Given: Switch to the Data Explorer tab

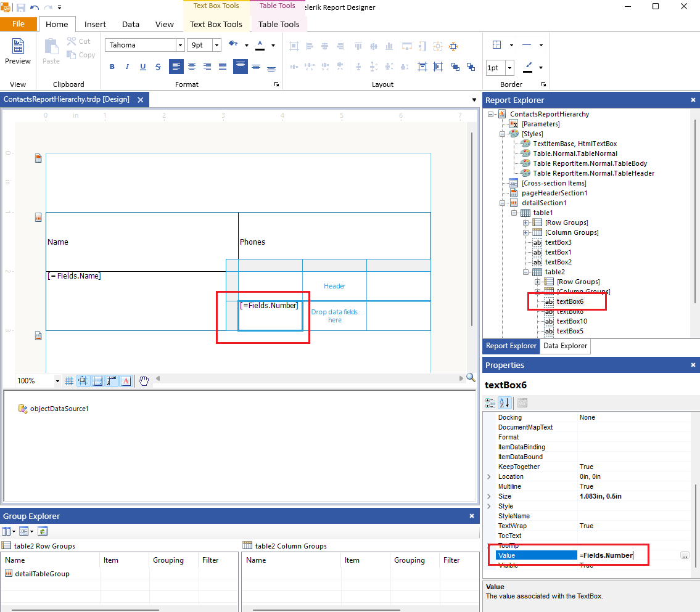Looking at the screenshot, I should tap(565, 346).
